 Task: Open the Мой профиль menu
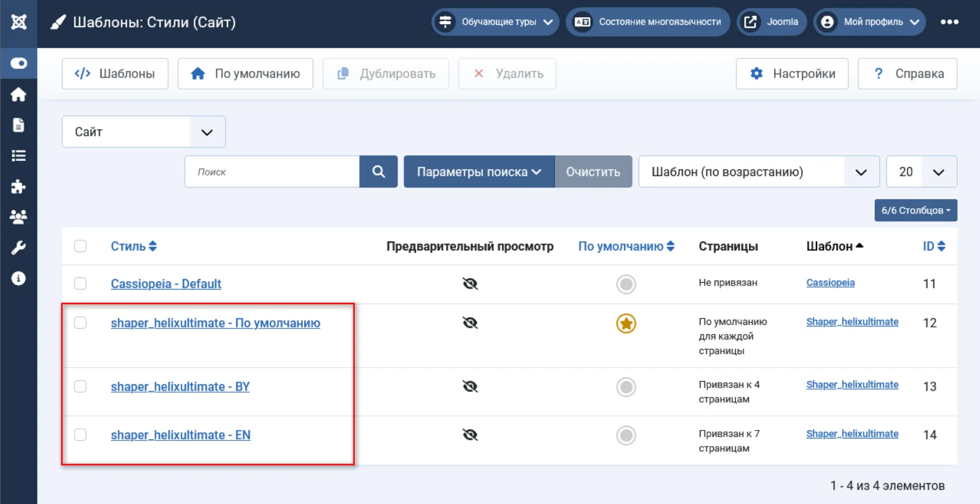coord(870,22)
